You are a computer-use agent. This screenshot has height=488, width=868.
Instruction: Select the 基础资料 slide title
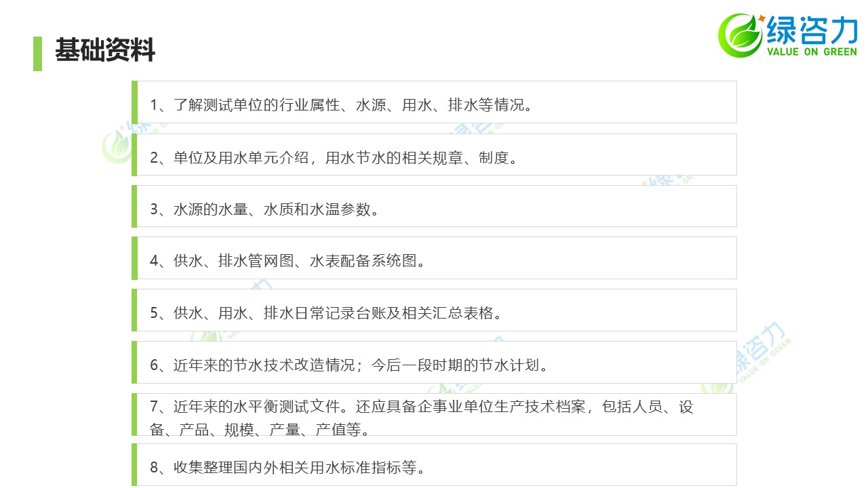pos(105,50)
